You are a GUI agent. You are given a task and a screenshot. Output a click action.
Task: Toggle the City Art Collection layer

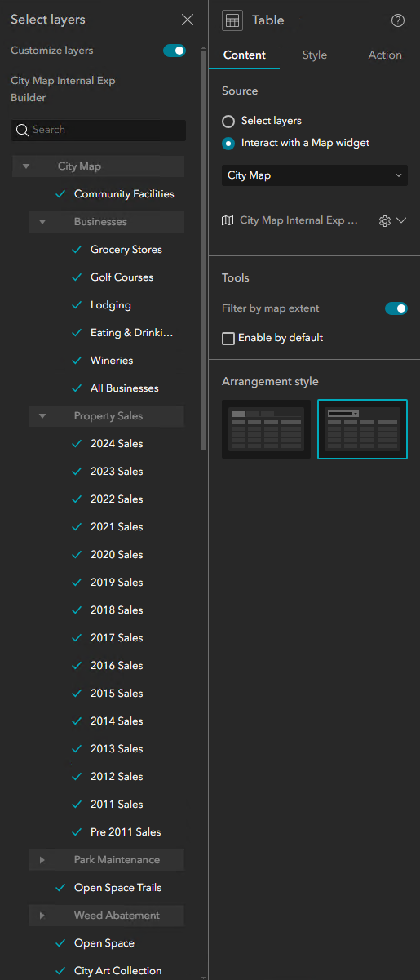[x=60, y=971]
